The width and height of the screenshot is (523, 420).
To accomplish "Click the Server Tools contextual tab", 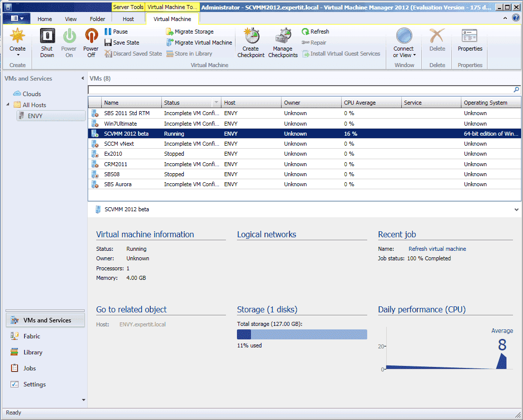I will point(128,7).
